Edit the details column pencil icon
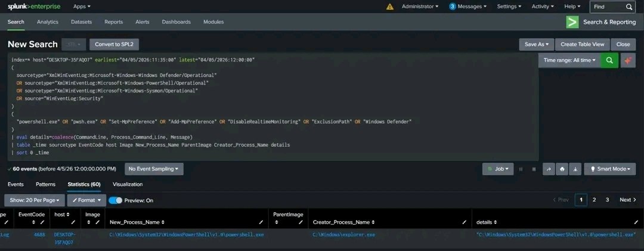This screenshot has width=644, height=251. (x=636, y=222)
